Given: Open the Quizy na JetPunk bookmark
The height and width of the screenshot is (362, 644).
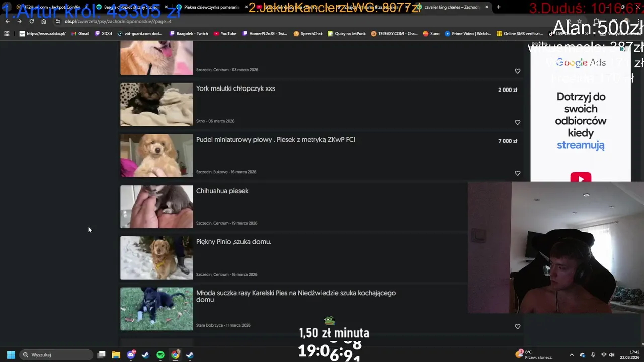Looking at the screenshot, I should pyautogui.click(x=347, y=34).
